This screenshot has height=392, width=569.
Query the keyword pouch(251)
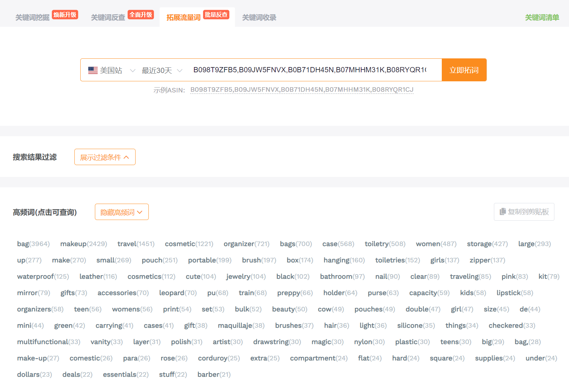click(x=160, y=260)
